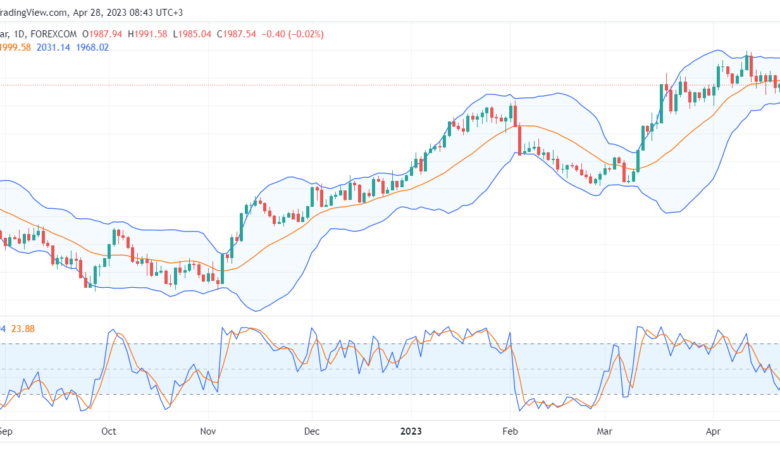The height and width of the screenshot is (470, 780).
Task: Click the price change −0.40 (−0.02%)
Action: tap(292, 34)
